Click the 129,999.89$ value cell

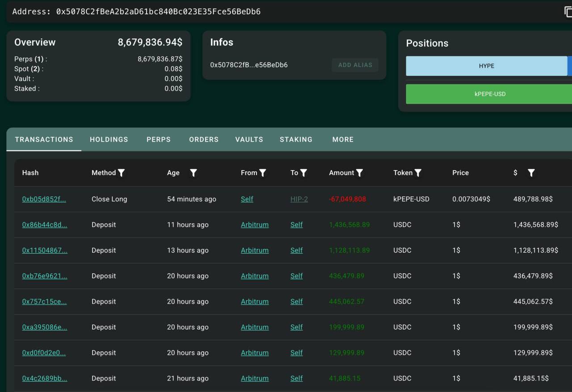pyautogui.click(x=533, y=353)
